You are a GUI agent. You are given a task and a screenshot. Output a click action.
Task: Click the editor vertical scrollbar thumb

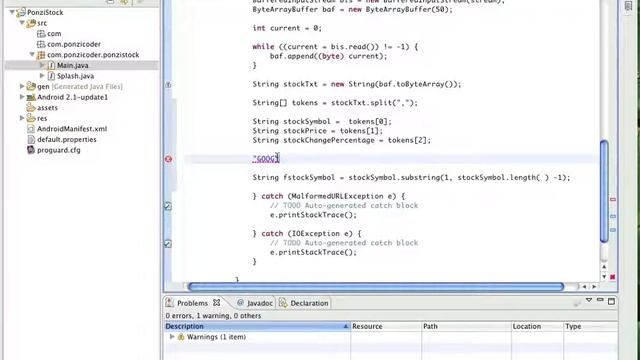604,191
